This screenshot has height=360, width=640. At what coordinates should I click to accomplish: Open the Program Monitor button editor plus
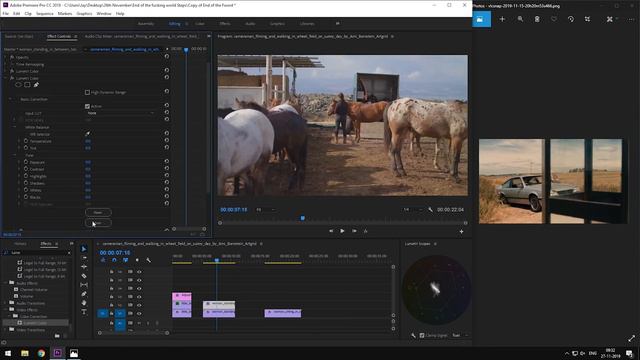point(461,231)
